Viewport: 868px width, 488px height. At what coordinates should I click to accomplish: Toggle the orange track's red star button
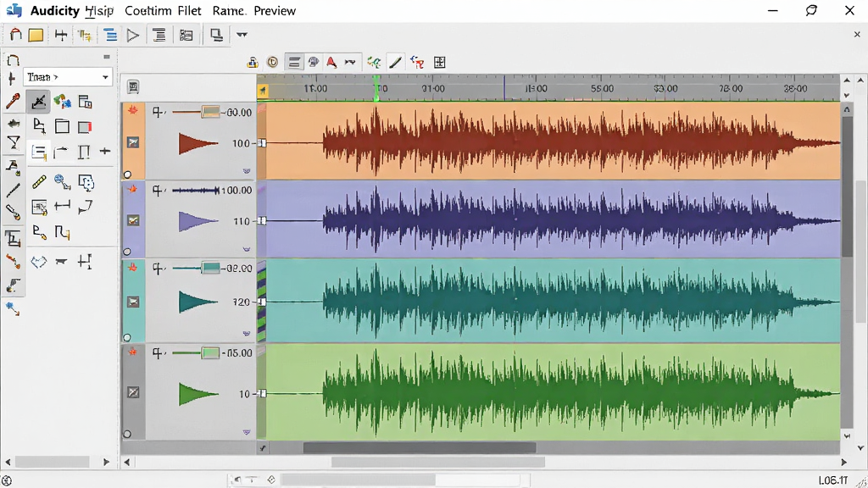[x=133, y=110]
